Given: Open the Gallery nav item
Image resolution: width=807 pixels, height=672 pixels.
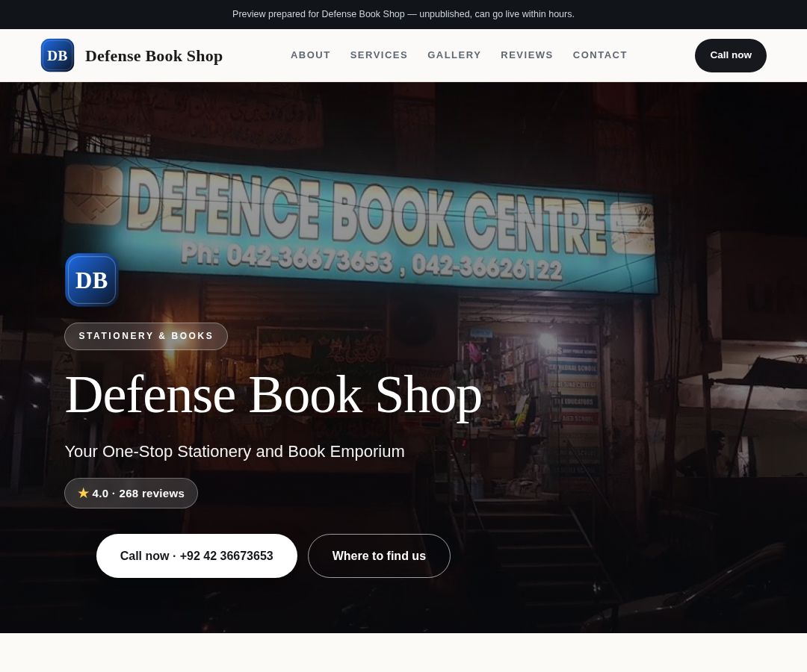Looking at the screenshot, I should click(454, 55).
